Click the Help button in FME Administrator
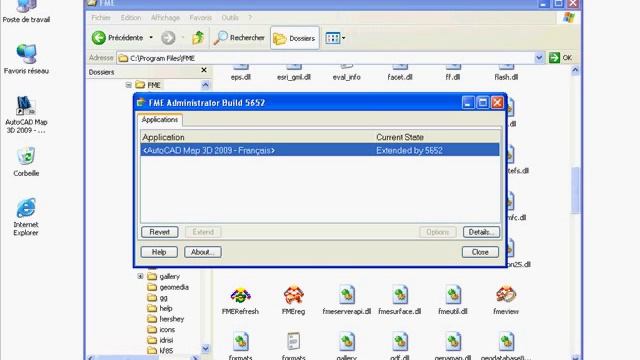 click(159, 252)
